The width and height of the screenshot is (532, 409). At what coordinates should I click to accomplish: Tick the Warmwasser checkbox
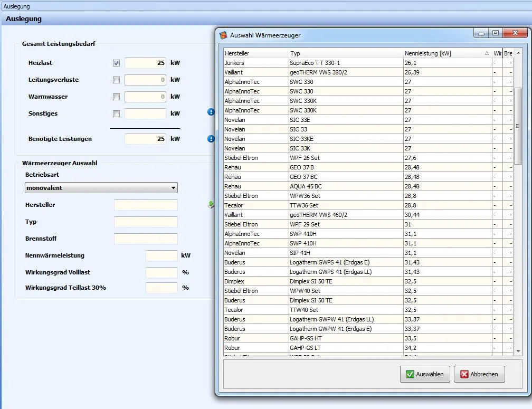[116, 97]
